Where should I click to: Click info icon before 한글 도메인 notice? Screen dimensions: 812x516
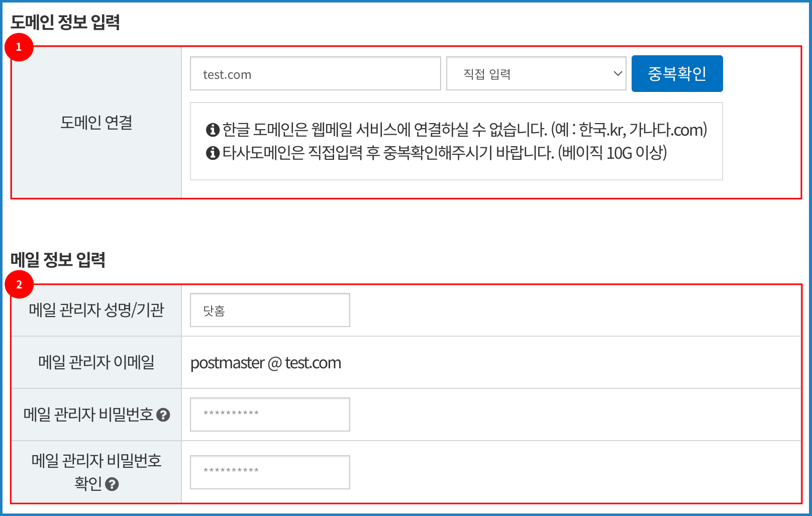pyautogui.click(x=213, y=130)
